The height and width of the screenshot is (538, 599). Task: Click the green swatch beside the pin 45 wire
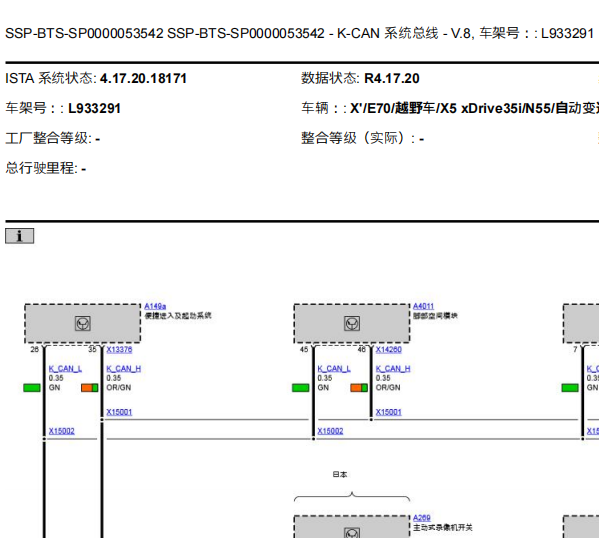click(301, 388)
